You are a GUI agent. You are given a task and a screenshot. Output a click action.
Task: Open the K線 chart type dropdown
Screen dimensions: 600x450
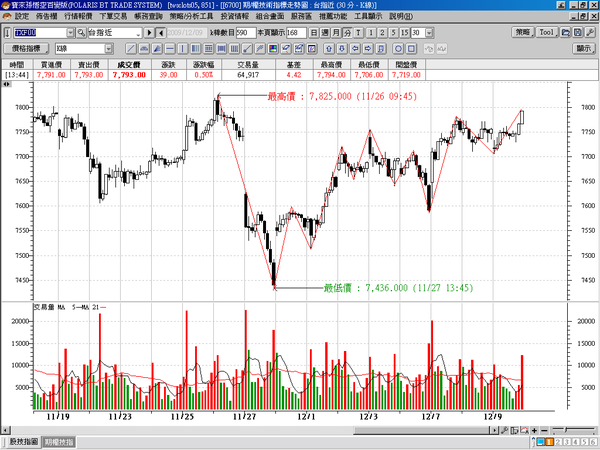tap(109, 49)
